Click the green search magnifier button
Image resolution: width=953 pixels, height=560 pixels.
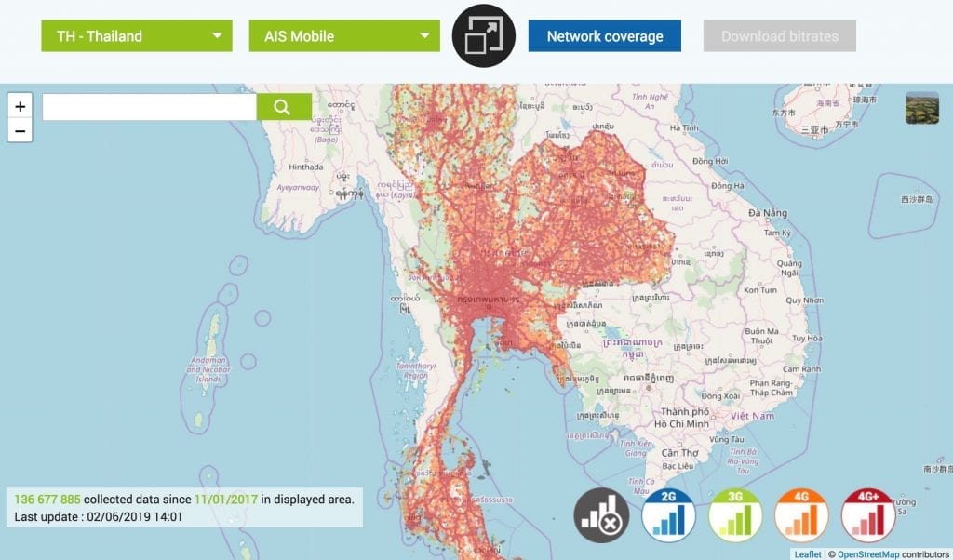click(284, 107)
